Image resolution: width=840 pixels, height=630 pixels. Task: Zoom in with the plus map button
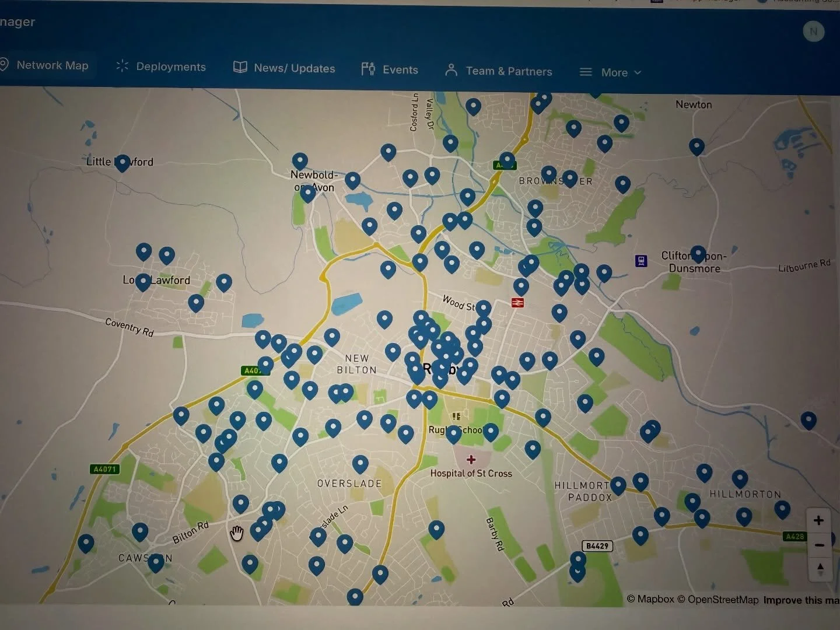point(818,520)
